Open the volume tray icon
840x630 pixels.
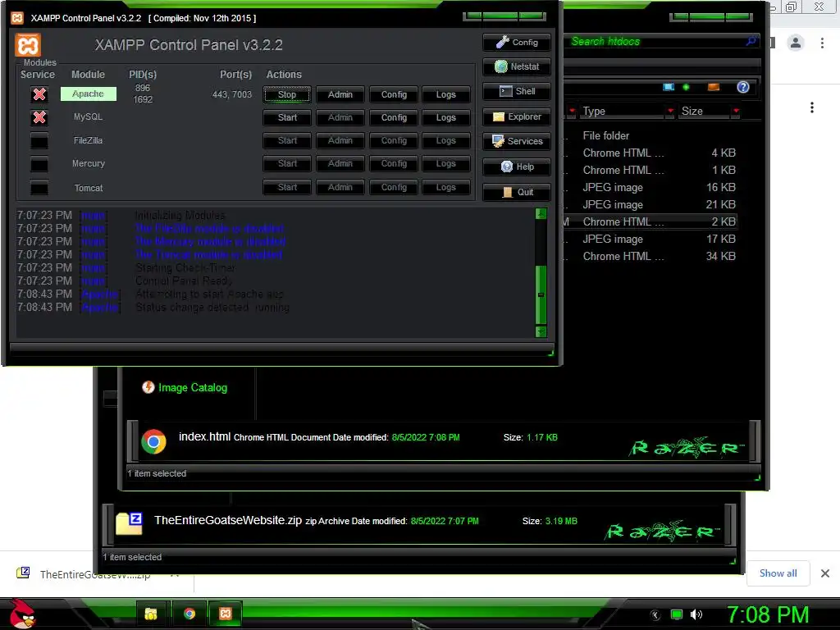coord(696,614)
